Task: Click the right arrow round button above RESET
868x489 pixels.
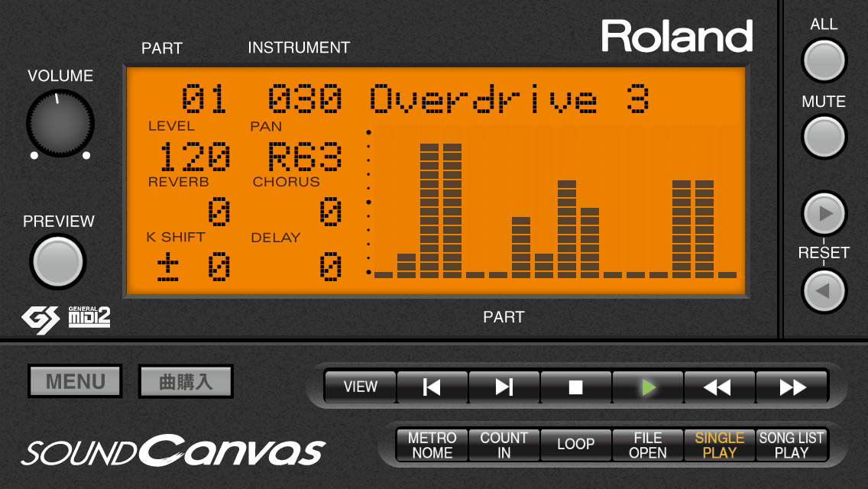Action: [x=824, y=213]
